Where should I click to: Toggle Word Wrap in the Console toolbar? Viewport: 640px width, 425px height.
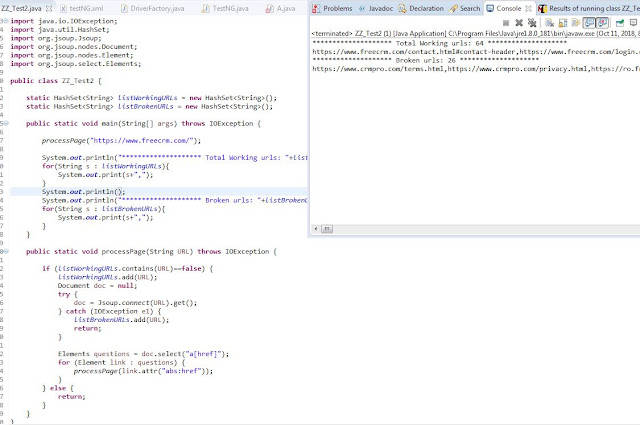[576, 23]
